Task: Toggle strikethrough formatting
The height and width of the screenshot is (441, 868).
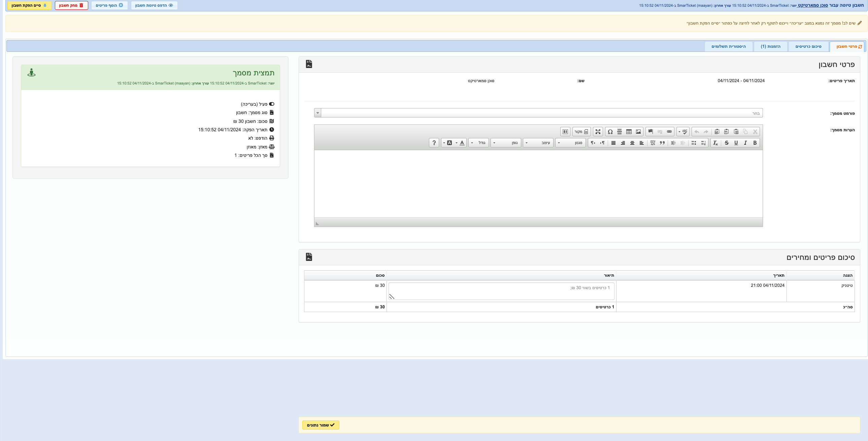Action: pos(727,143)
